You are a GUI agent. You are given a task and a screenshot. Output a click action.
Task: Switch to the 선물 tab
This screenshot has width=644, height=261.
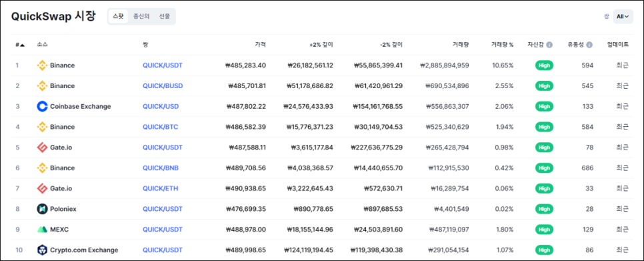164,17
